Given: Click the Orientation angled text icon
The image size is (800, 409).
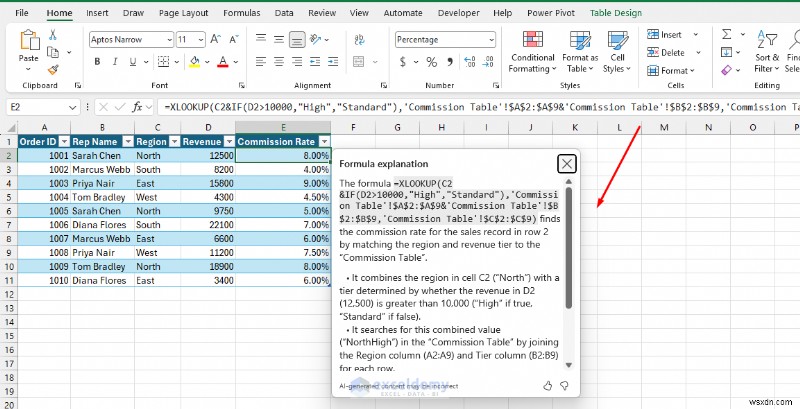Looking at the screenshot, I should pyautogui.click(x=316, y=39).
